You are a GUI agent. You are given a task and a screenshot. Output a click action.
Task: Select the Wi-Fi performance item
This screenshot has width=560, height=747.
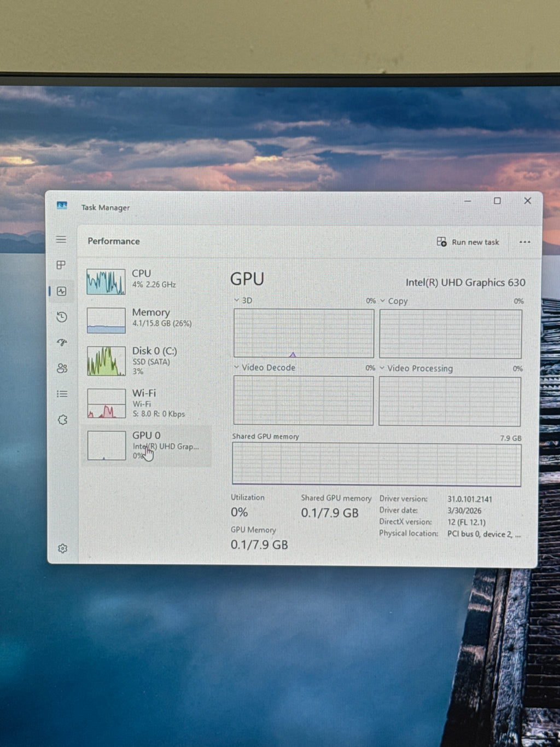point(145,403)
